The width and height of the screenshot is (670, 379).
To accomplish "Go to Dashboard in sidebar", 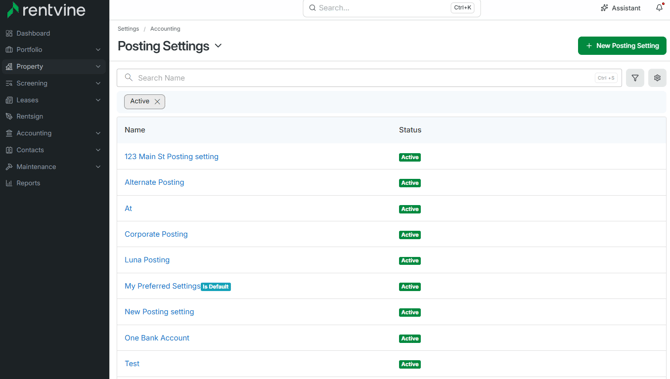I will pyautogui.click(x=33, y=33).
